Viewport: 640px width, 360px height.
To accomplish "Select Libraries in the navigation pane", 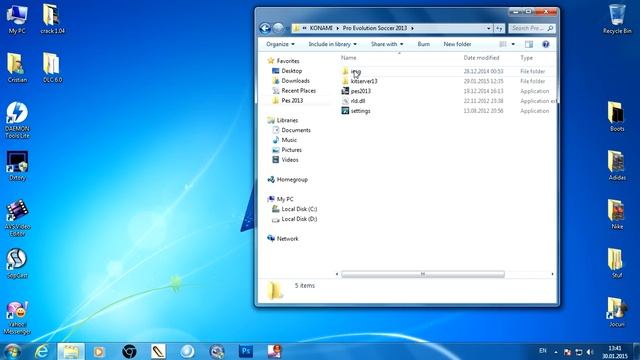I will point(287,120).
